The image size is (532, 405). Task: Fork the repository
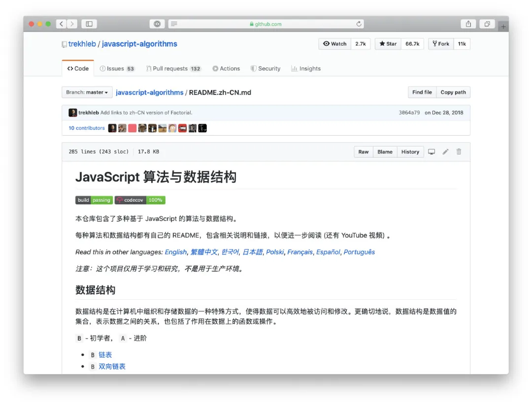click(441, 44)
